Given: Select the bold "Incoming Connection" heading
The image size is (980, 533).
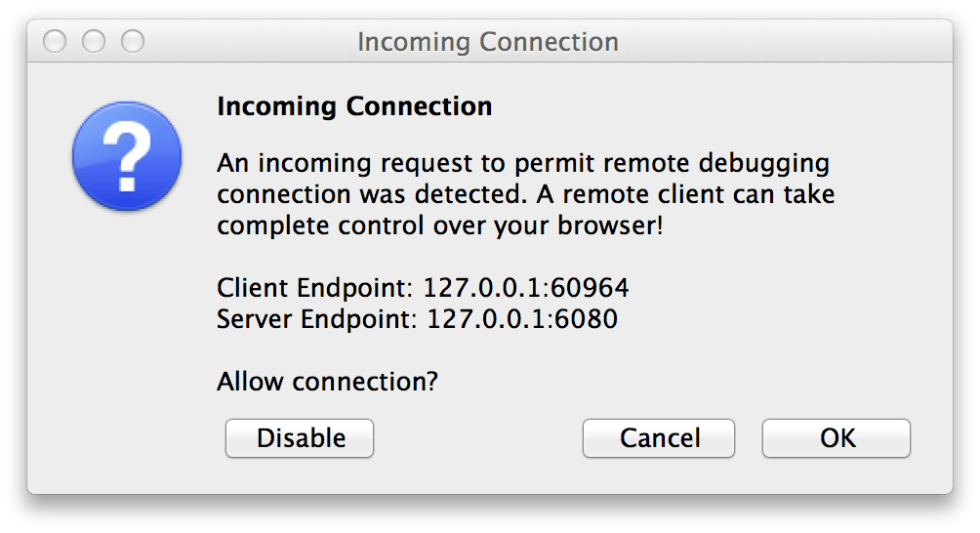Looking at the screenshot, I should tap(354, 105).
